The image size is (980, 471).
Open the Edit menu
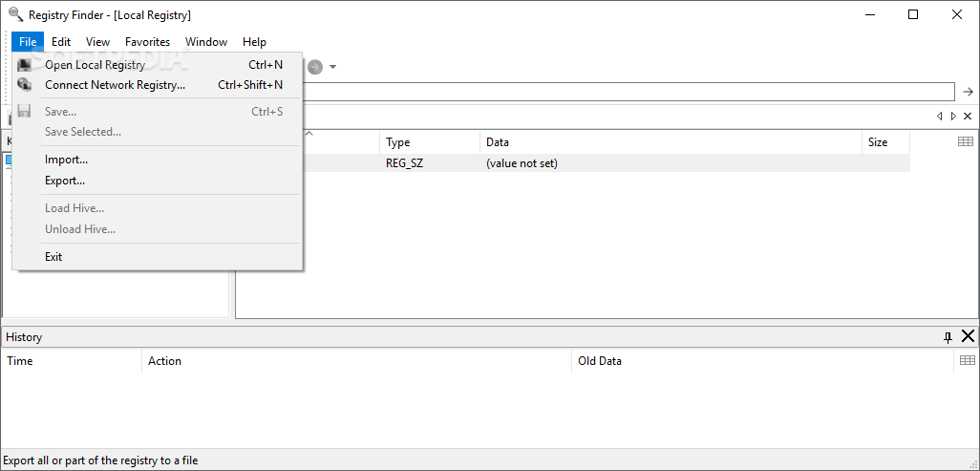(x=60, y=42)
